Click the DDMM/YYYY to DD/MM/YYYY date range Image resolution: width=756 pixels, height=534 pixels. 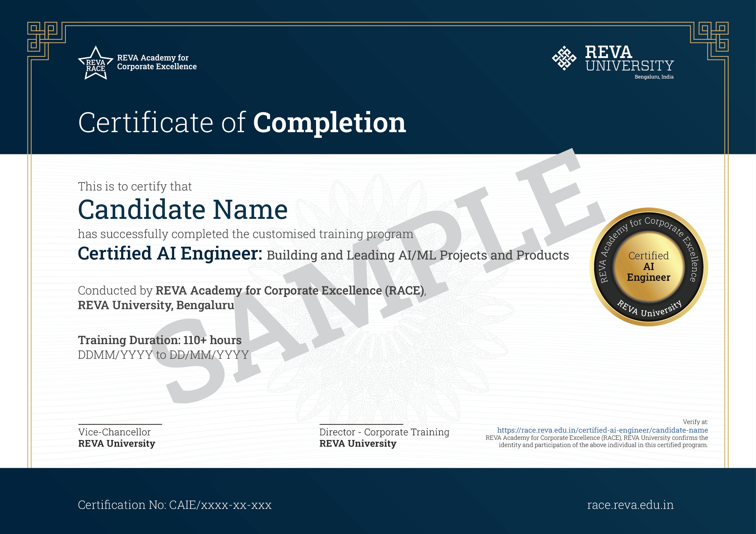coord(163,355)
